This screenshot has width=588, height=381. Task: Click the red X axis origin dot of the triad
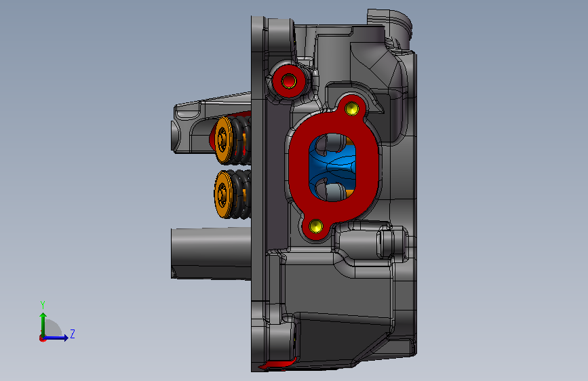coord(42,338)
